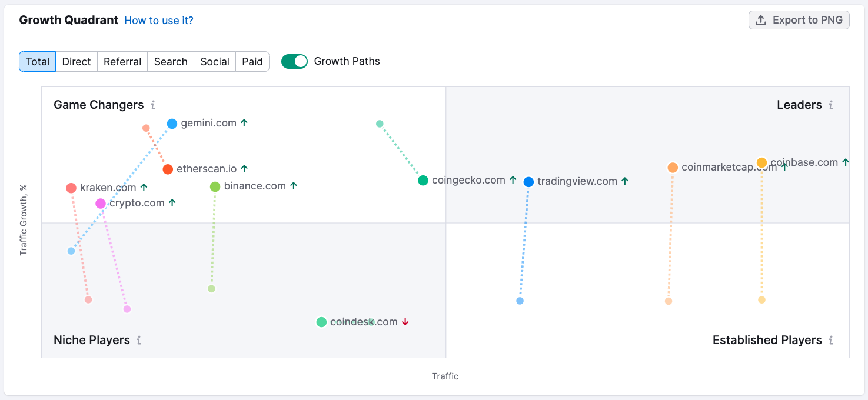Click the Niche Players quadrant title
The image size is (868, 400).
(92, 340)
